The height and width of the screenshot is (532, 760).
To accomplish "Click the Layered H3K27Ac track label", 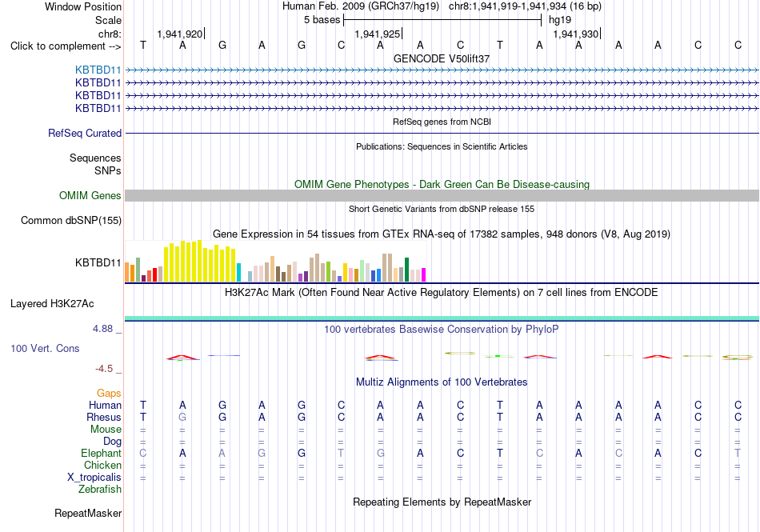I will pyautogui.click(x=52, y=304).
